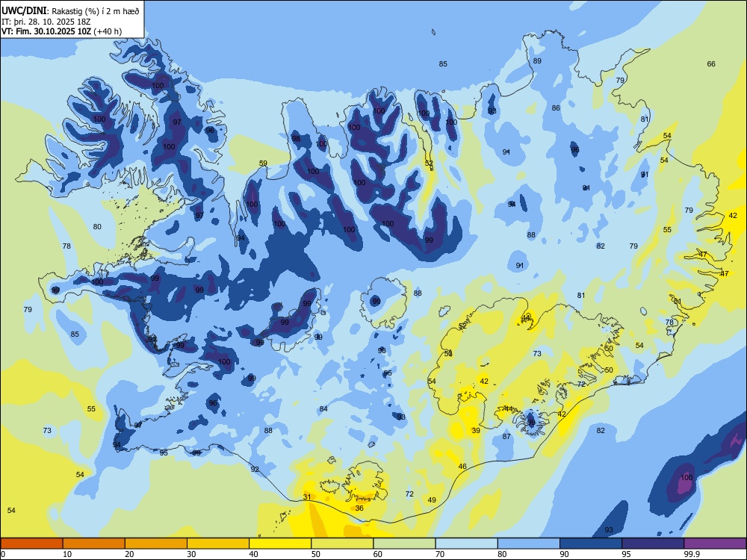747x560 pixels.
Task: Click the pale blue 70–80 legend swatch
Action: [467, 544]
